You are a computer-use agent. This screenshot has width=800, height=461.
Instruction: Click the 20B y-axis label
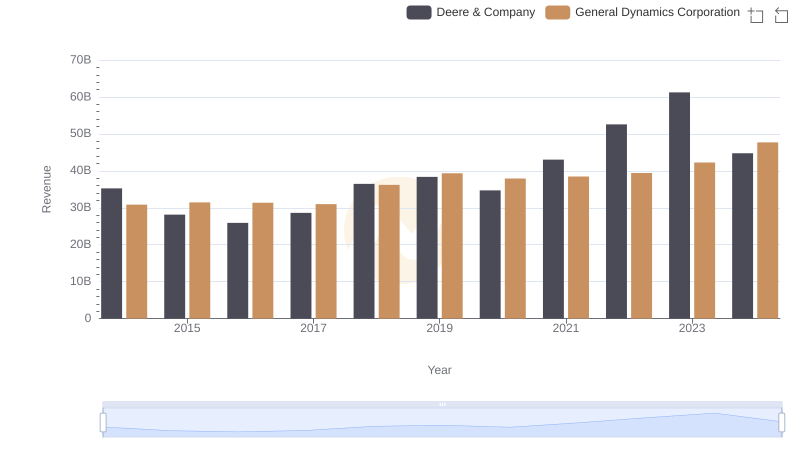[x=81, y=244]
